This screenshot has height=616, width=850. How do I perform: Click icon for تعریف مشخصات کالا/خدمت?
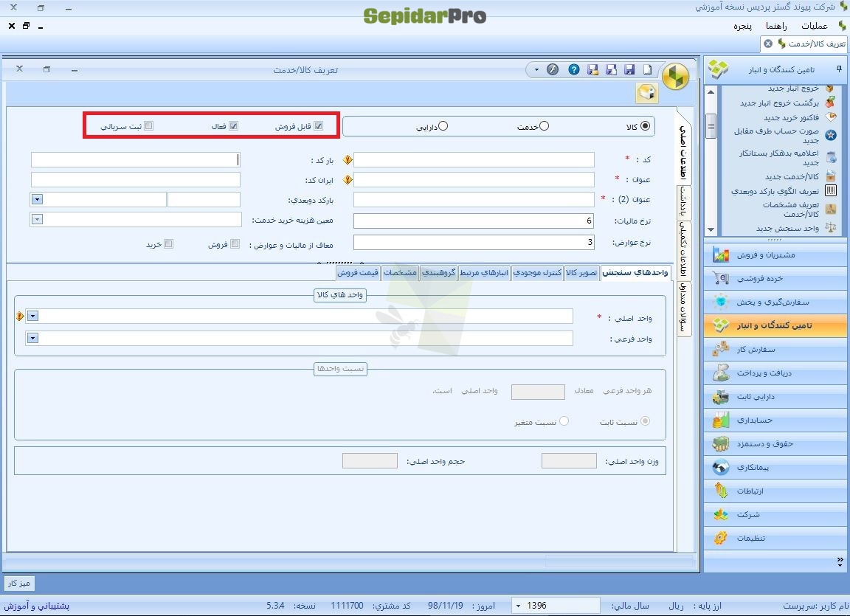[x=831, y=209]
